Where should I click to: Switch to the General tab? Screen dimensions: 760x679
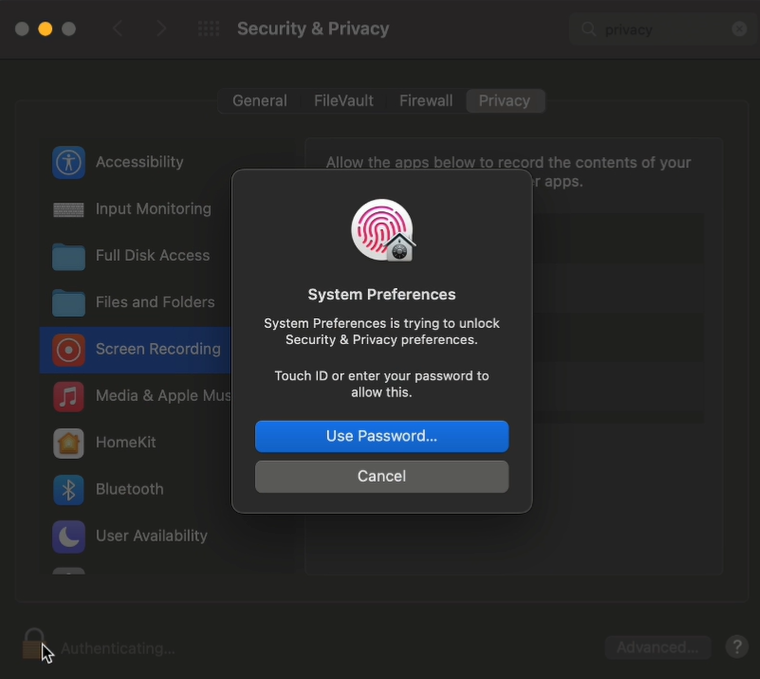259,101
